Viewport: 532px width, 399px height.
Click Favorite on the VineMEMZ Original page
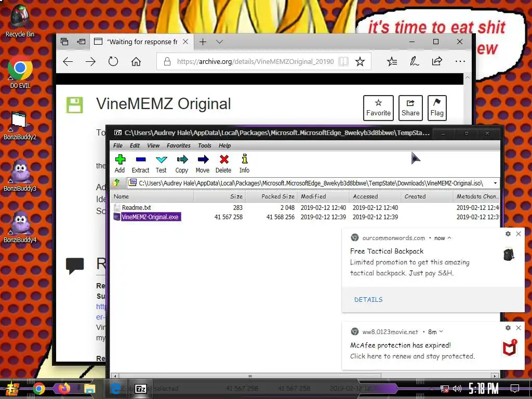click(378, 108)
